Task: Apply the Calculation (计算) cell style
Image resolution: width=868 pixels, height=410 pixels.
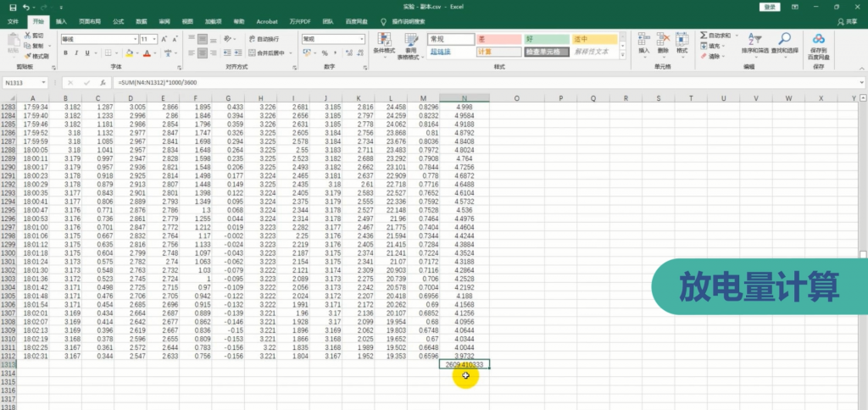Action: coord(498,52)
